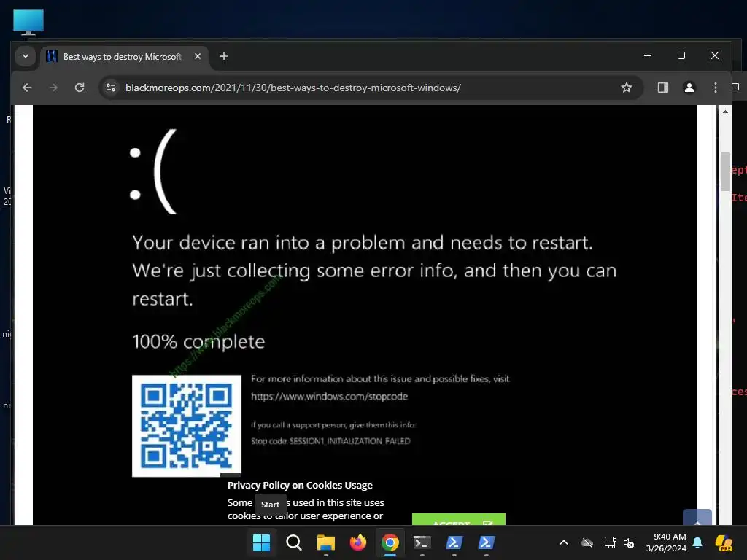Go forward to the next page
This screenshot has height=560, width=747.
tap(53, 87)
